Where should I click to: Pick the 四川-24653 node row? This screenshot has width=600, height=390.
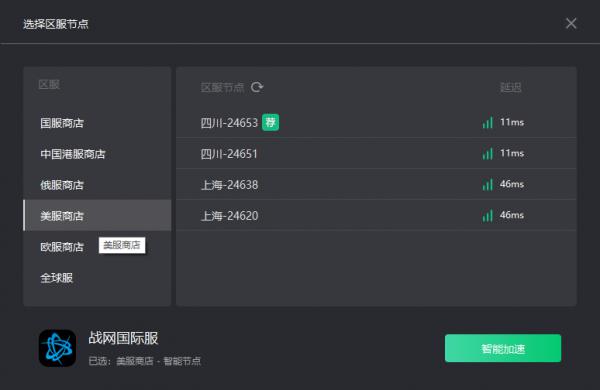[377, 122]
